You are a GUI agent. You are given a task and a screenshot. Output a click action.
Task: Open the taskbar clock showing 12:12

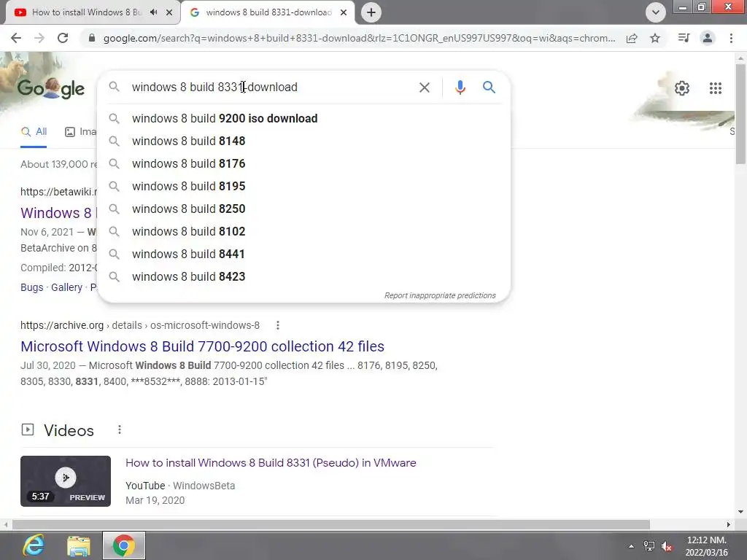[706, 546]
